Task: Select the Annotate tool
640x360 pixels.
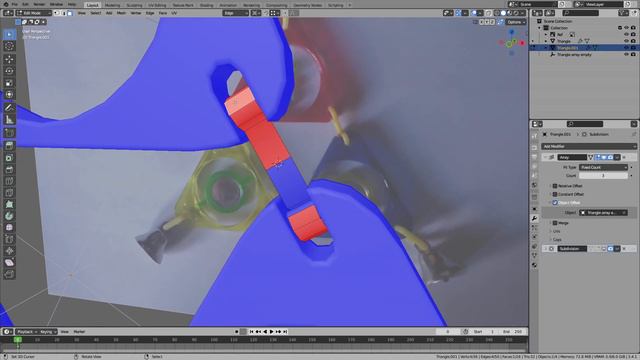Action: click(x=9, y=108)
